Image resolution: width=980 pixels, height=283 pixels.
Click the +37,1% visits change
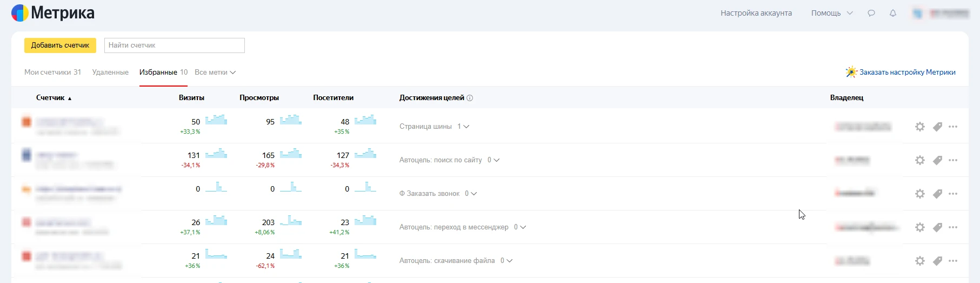coord(190,233)
